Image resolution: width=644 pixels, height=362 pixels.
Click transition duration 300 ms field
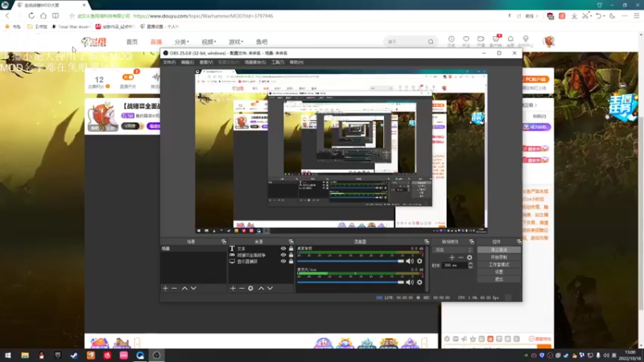tap(455, 265)
